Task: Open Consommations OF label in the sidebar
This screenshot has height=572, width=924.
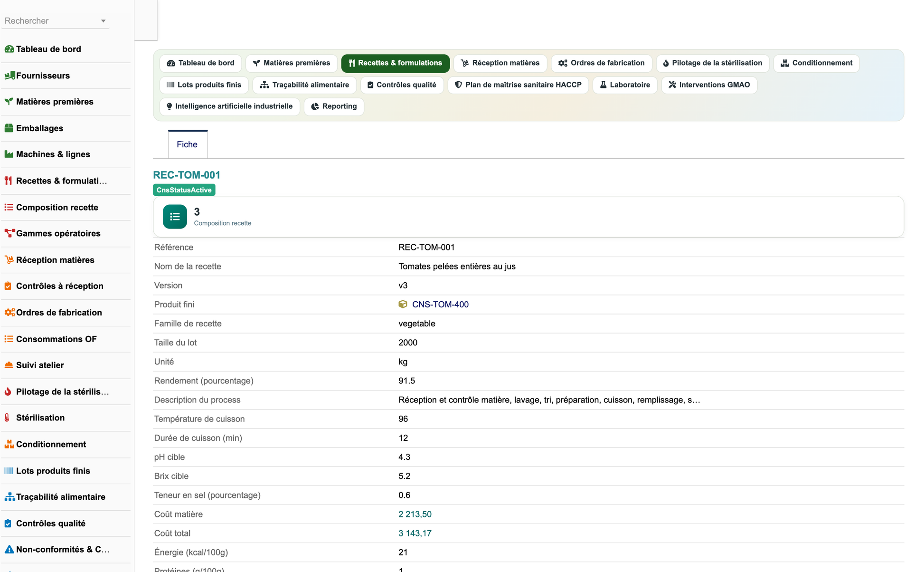Action: [57, 339]
